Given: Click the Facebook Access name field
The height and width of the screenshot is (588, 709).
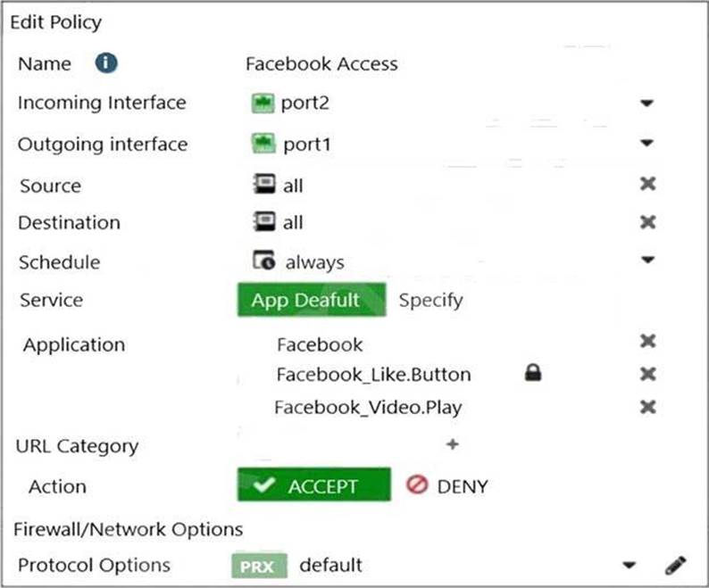Looking at the screenshot, I should tap(321, 64).
